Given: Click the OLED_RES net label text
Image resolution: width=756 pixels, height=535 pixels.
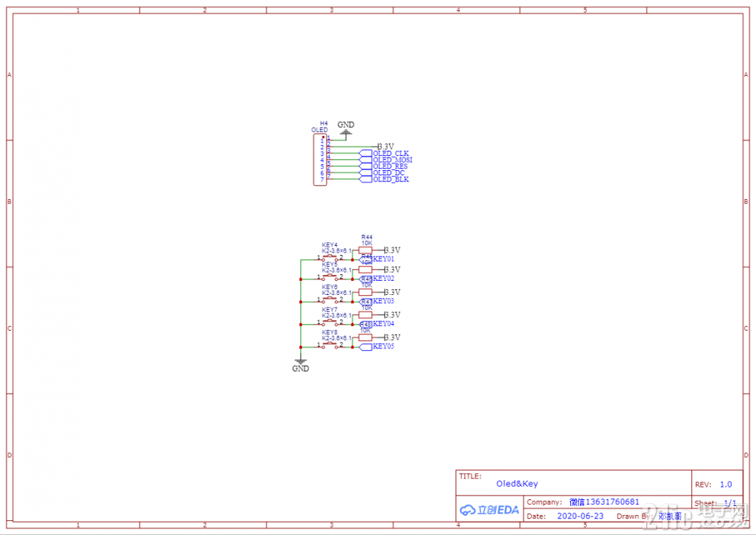Looking at the screenshot, I should [x=391, y=166].
